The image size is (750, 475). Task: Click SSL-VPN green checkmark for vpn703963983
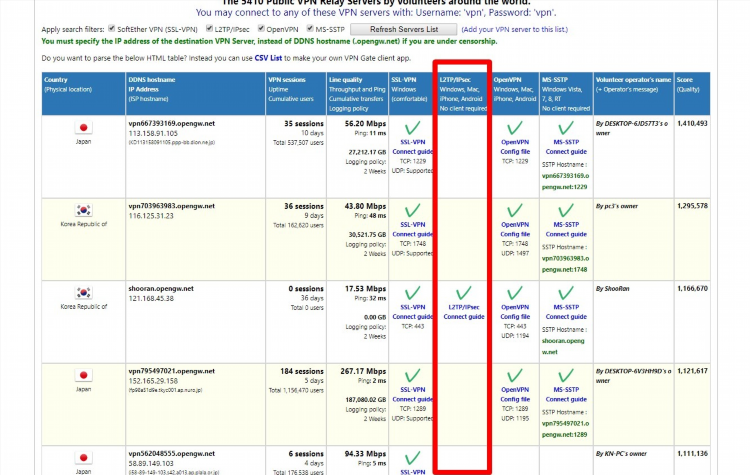point(412,210)
